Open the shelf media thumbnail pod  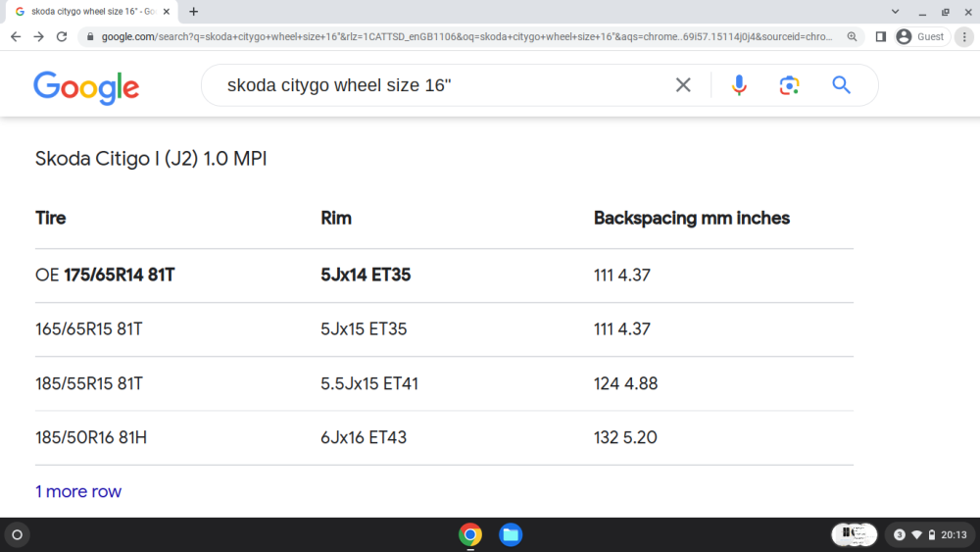[x=855, y=534]
